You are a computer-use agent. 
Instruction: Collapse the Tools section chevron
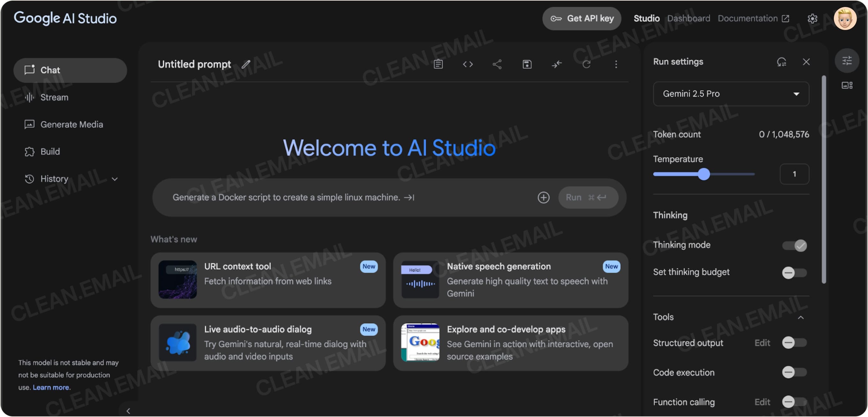[x=801, y=318]
